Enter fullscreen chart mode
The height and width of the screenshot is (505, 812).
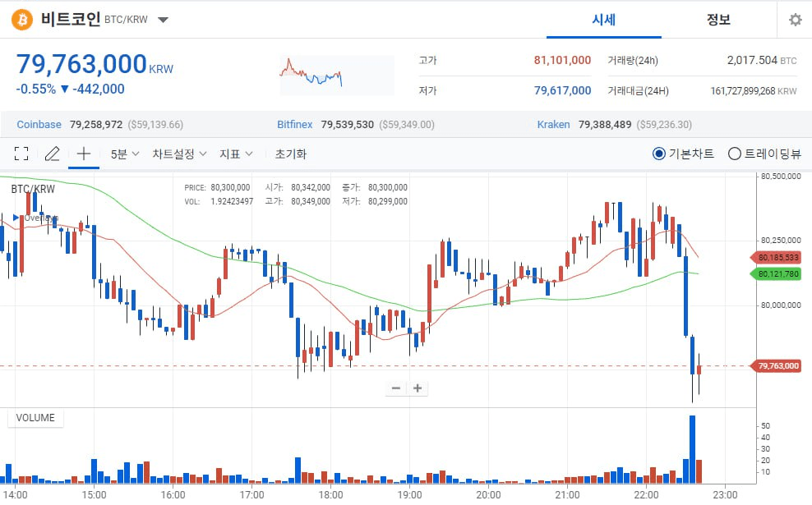click(x=21, y=154)
